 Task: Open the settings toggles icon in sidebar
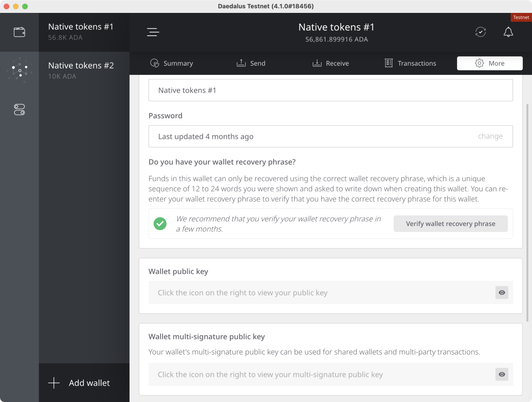point(19,110)
